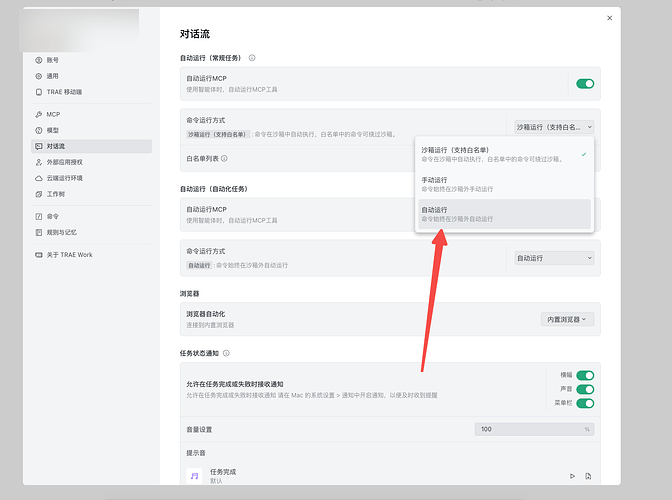This screenshot has height=500, width=672.
Task: Click info icon next to 白名单列表
Action: (x=224, y=158)
